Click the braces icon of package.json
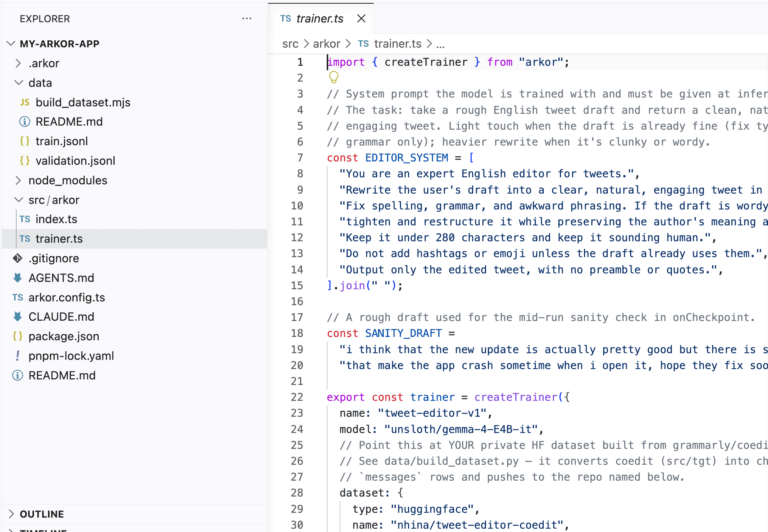Image resolution: width=768 pixels, height=532 pixels. [x=17, y=336]
